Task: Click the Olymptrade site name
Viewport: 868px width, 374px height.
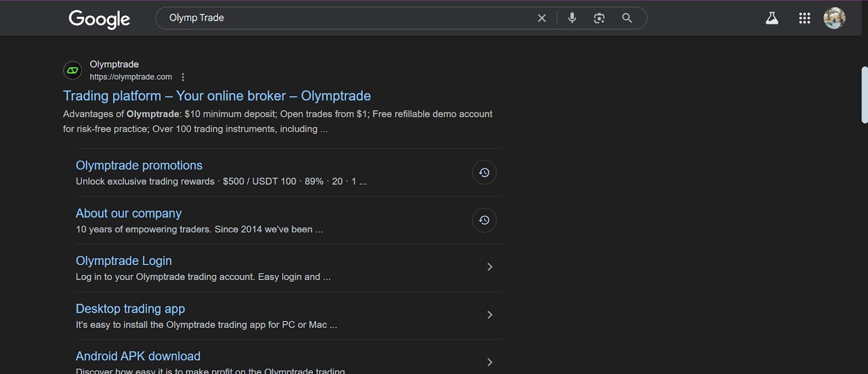Action: 114,64
